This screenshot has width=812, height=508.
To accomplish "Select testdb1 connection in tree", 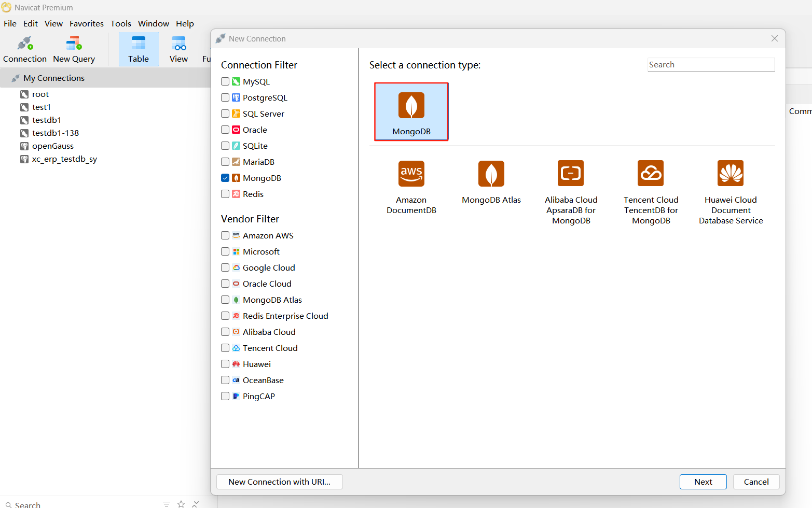I will pos(47,120).
